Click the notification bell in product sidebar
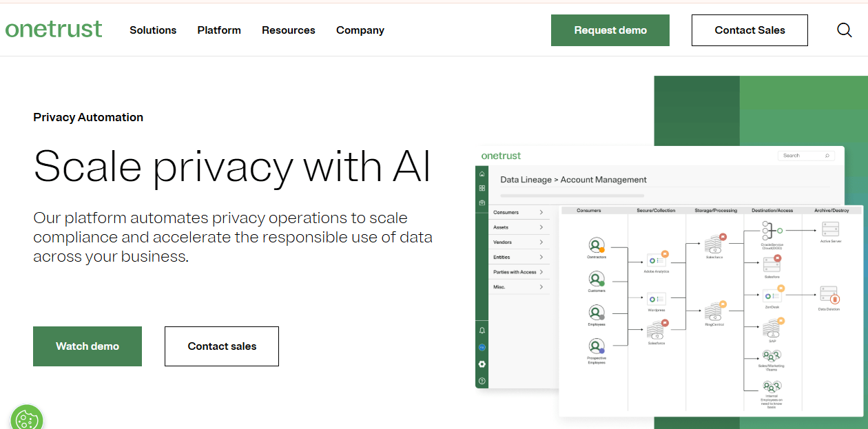 pos(482,331)
